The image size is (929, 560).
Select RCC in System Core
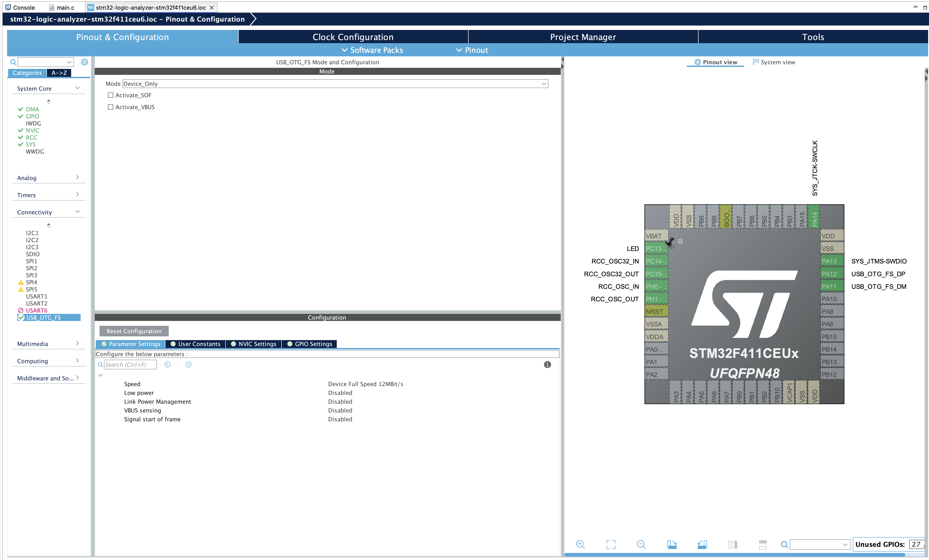31,138
